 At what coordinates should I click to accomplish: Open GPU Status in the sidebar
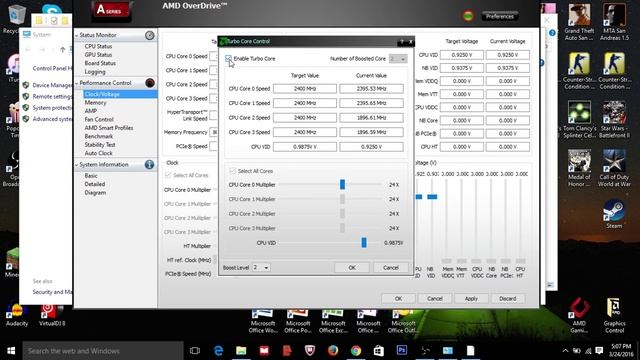pyautogui.click(x=98, y=55)
